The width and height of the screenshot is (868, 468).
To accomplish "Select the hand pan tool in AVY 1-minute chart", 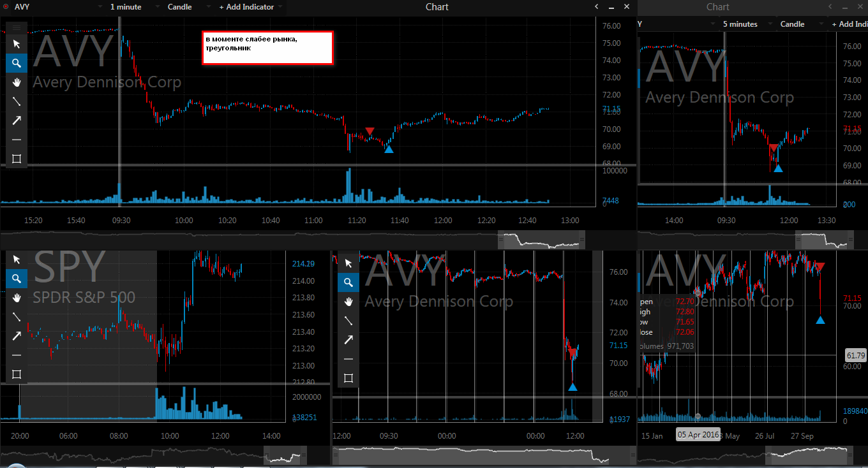I will pos(17,82).
